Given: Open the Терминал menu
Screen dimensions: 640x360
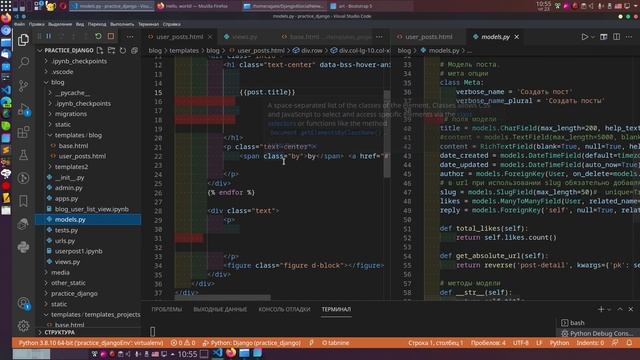Looking at the screenshot, I should (148, 24).
